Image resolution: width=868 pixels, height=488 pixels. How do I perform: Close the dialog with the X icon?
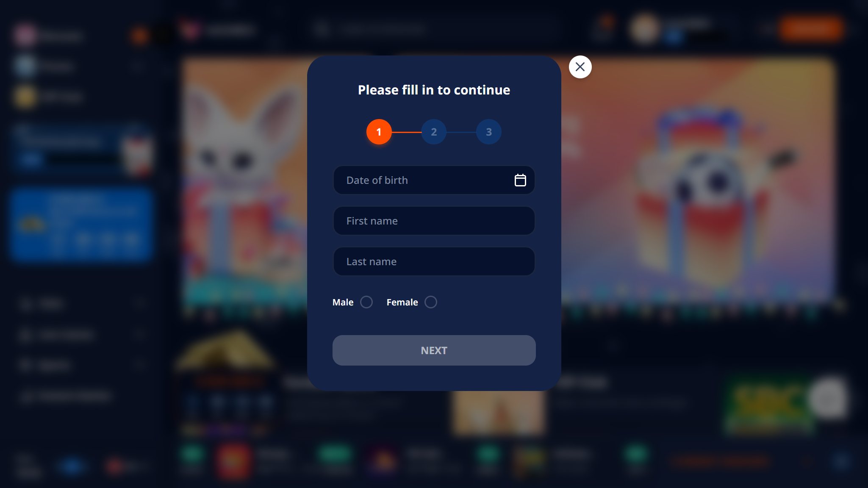pos(580,67)
